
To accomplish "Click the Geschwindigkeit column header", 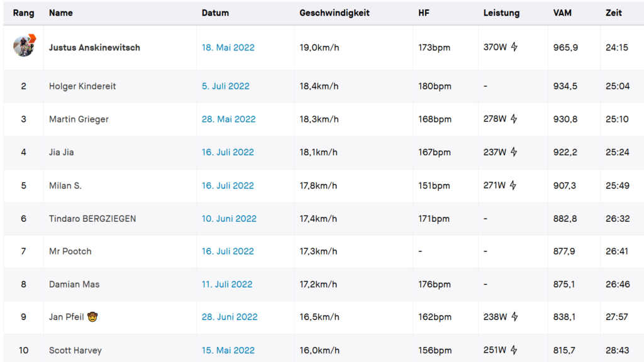I will (335, 13).
